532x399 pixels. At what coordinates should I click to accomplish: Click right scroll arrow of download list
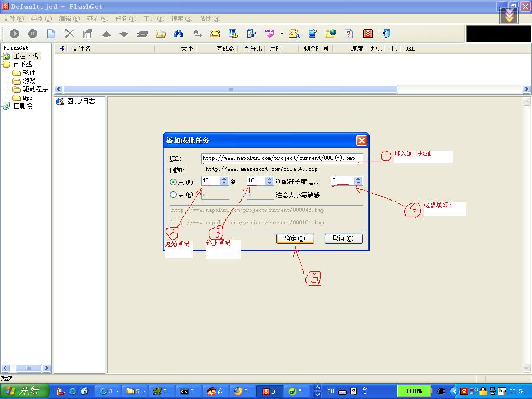click(526, 89)
